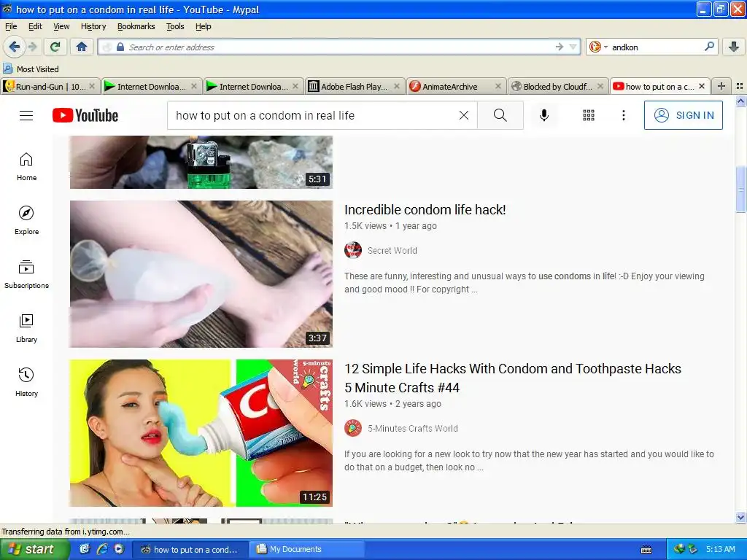Open the Bookmarks menu
This screenshot has width=747, height=560.
tap(136, 26)
